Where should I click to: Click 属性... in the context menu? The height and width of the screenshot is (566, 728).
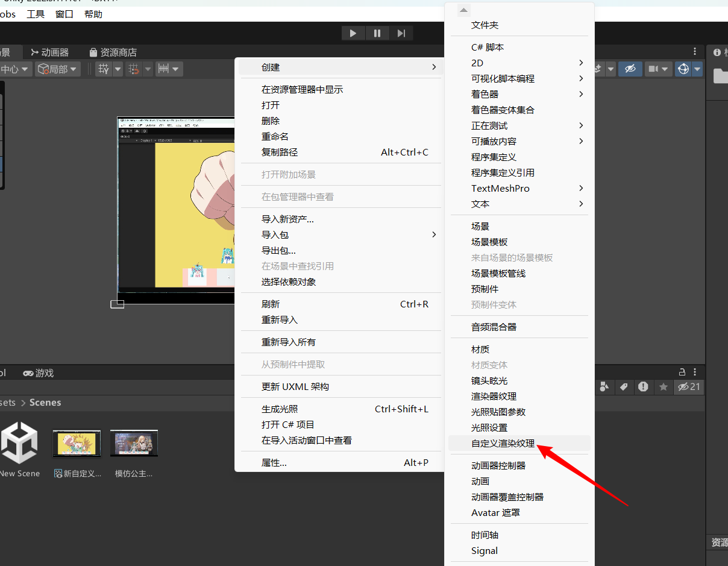pos(341,462)
